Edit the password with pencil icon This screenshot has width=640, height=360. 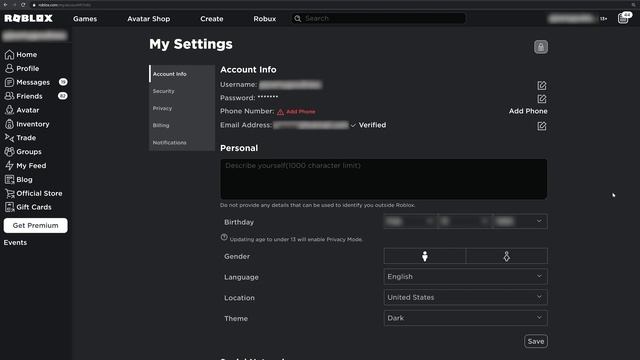pos(542,99)
